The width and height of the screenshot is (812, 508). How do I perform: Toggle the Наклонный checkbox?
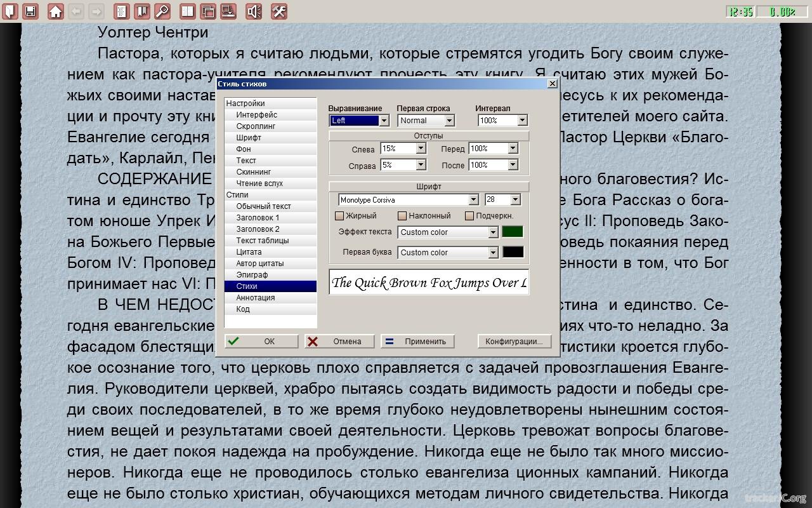pyautogui.click(x=402, y=216)
